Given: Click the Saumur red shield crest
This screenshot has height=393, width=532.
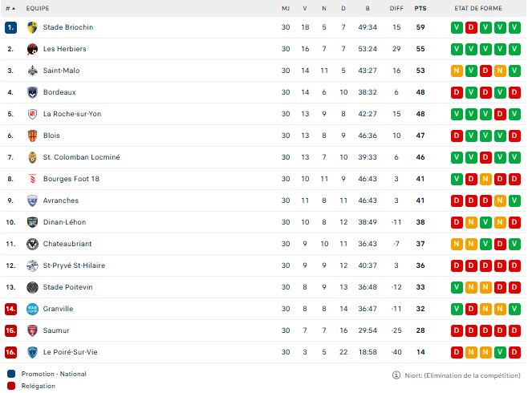Looking at the screenshot, I should (x=32, y=330).
